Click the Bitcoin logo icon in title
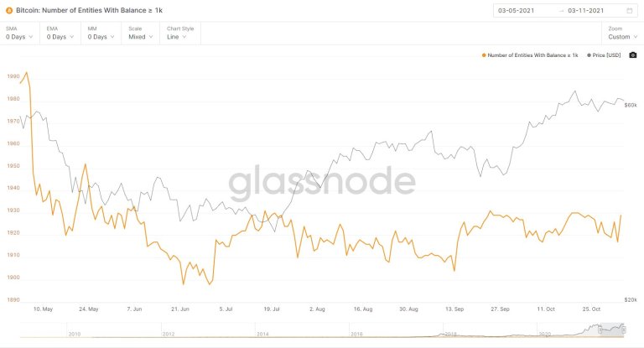Image resolution: width=644 pixels, height=348 pixels. click(9, 11)
